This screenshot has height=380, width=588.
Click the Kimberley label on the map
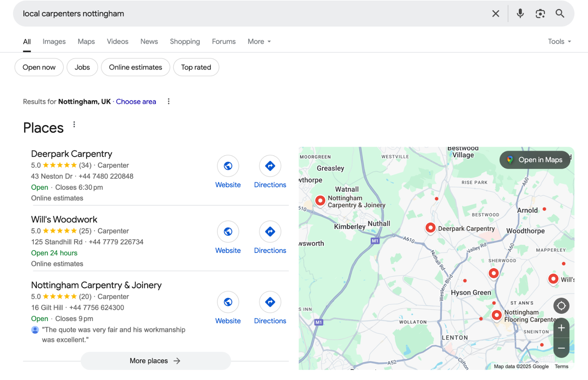[x=349, y=227]
